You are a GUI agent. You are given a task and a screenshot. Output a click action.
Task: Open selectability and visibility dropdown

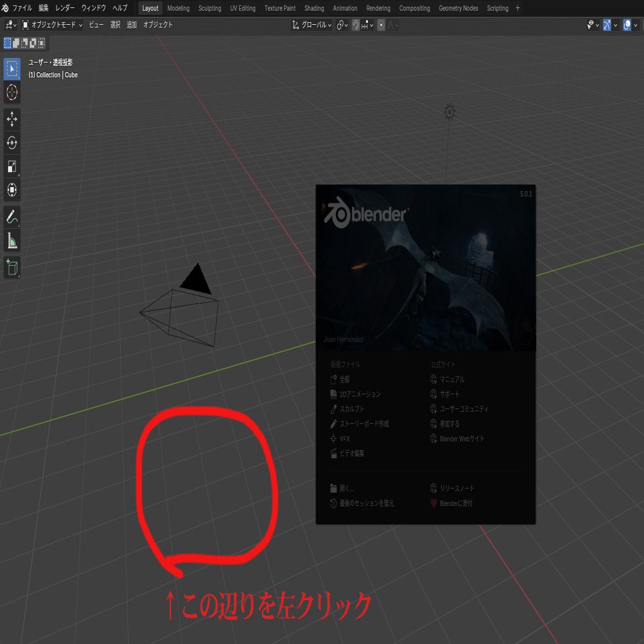[593, 25]
